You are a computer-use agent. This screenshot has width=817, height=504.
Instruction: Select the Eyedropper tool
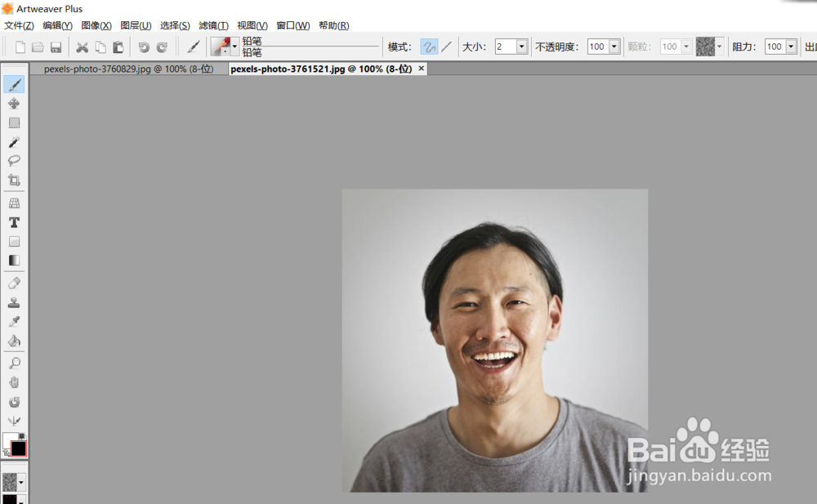(14, 322)
